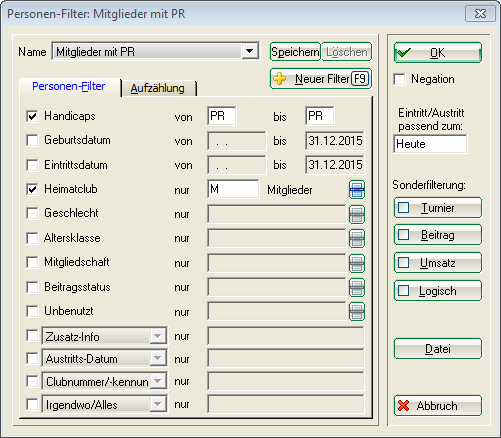Save the filter with Speichern
Image resolution: width=501 pixels, height=438 pixels.
pyautogui.click(x=295, y=52)
